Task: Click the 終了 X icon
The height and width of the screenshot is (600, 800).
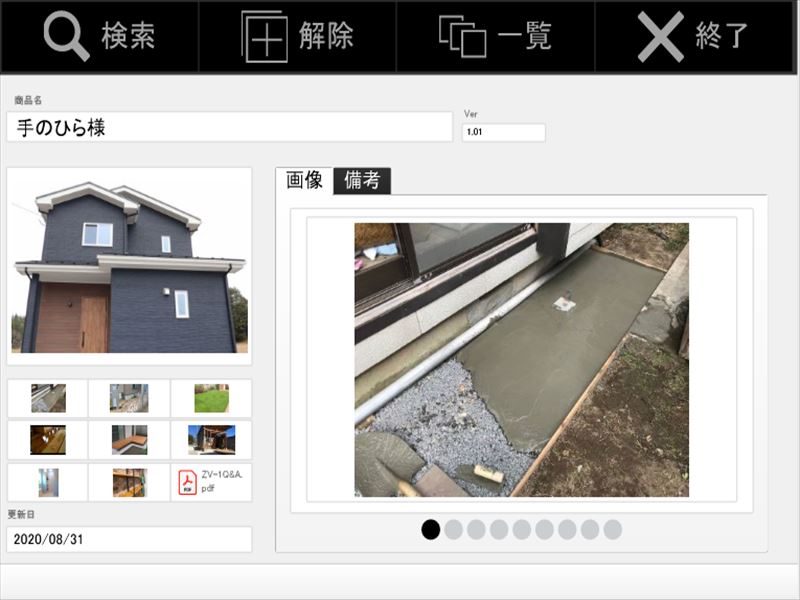Action: click(661, 37)
